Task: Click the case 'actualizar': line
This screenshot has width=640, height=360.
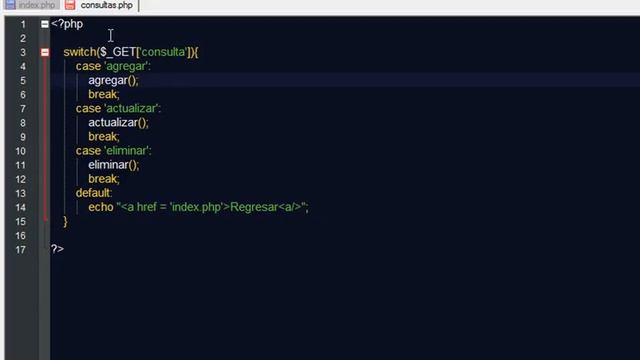Action: pos(118,109)
